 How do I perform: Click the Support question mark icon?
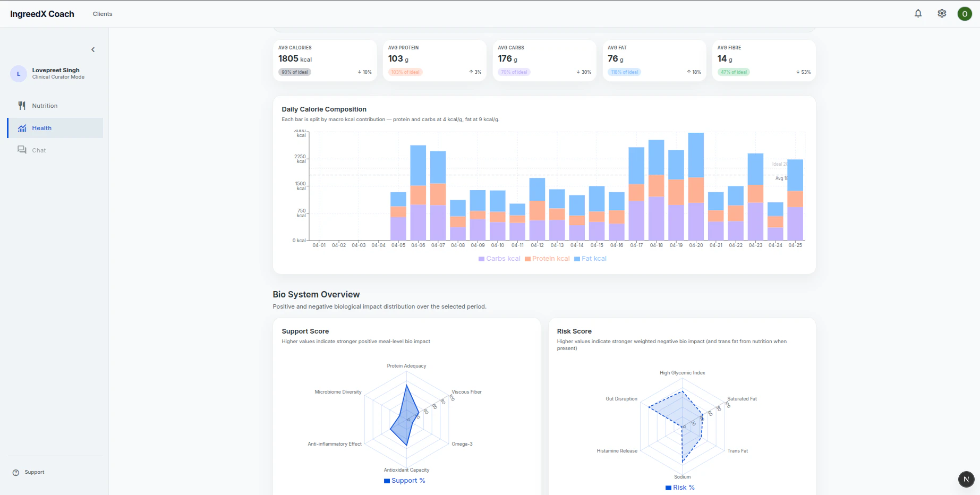coord(16,473)
